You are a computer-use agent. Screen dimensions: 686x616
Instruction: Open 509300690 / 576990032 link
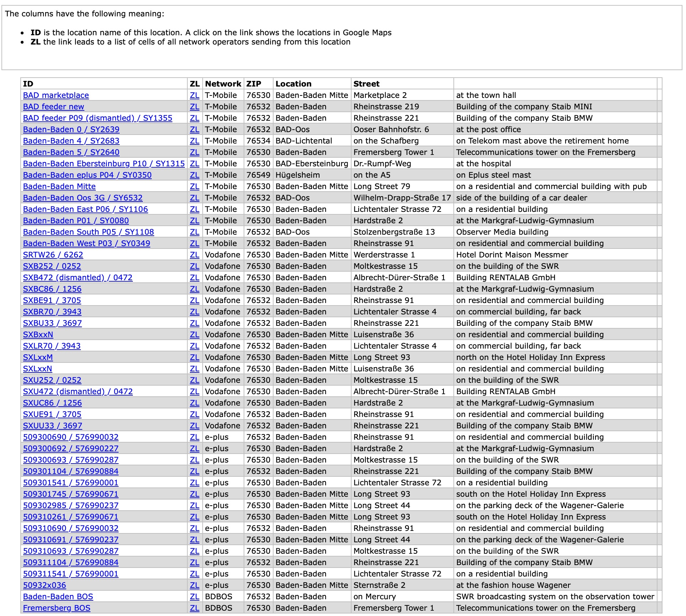71,437
